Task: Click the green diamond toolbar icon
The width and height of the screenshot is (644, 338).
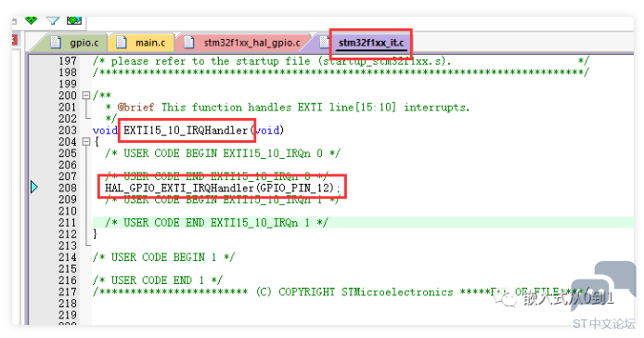Action: point(32,19)
